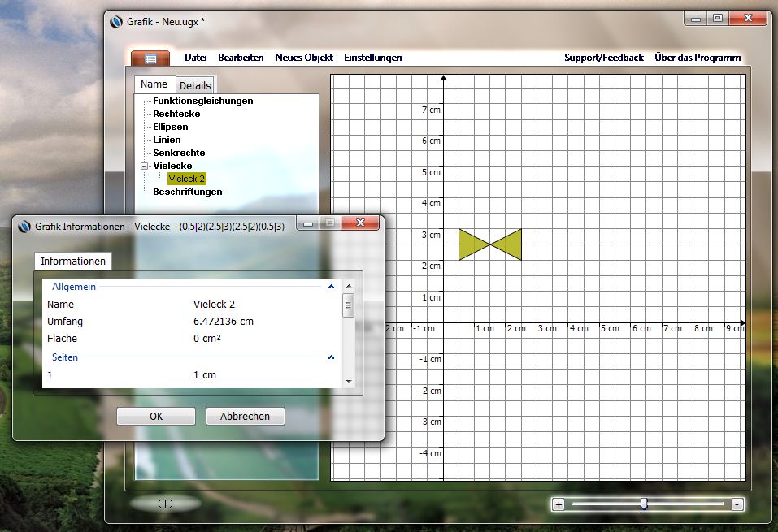Open the Support/Feedback menu

603,58
